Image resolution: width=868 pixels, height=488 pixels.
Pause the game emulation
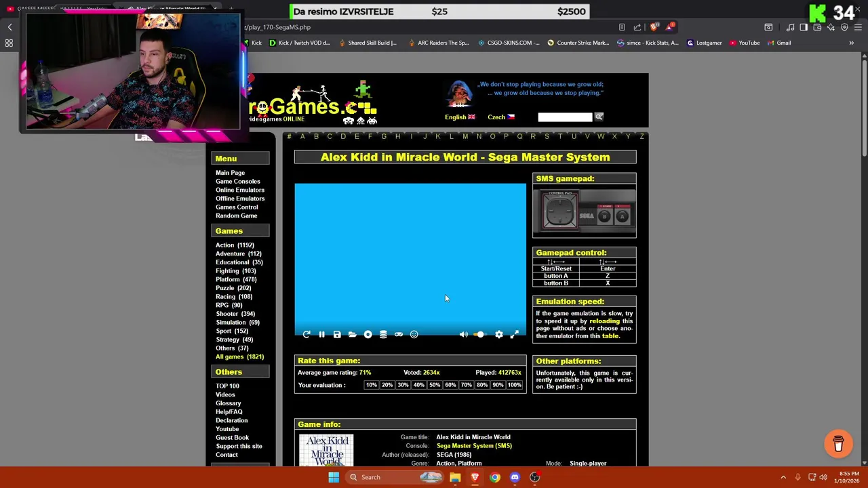321,334
